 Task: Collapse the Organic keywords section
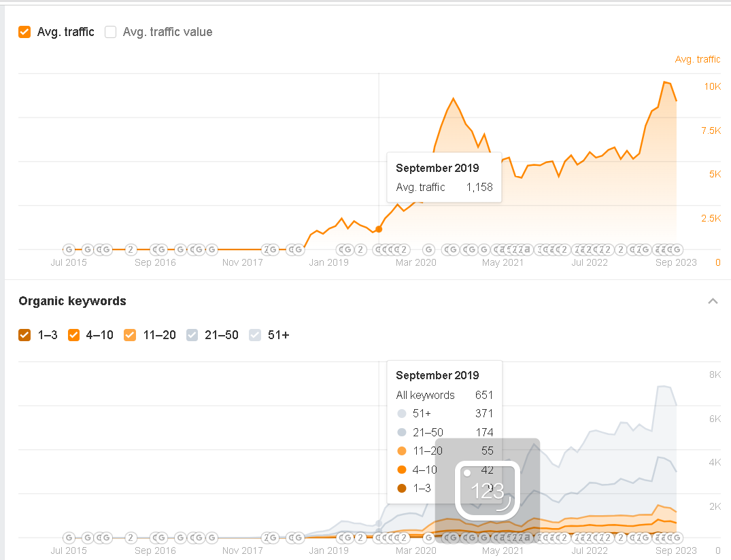pyautogui.click(x=713, y=301)
